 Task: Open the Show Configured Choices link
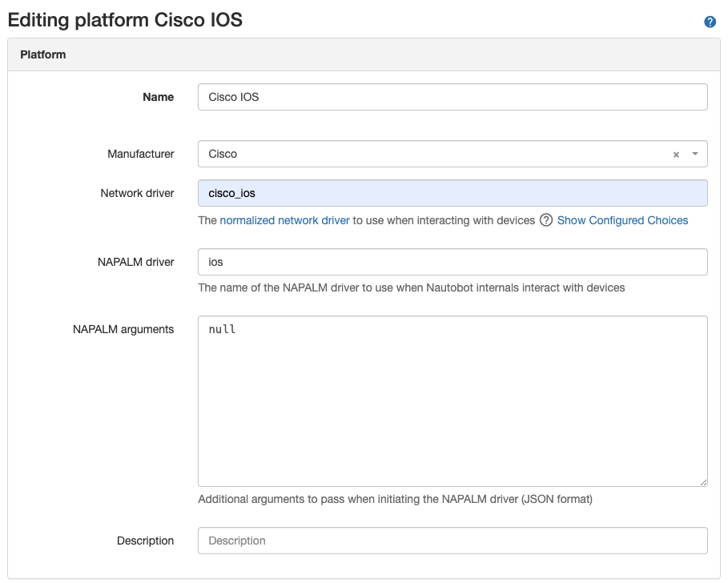pyautogui.click(x=622, y=220)
